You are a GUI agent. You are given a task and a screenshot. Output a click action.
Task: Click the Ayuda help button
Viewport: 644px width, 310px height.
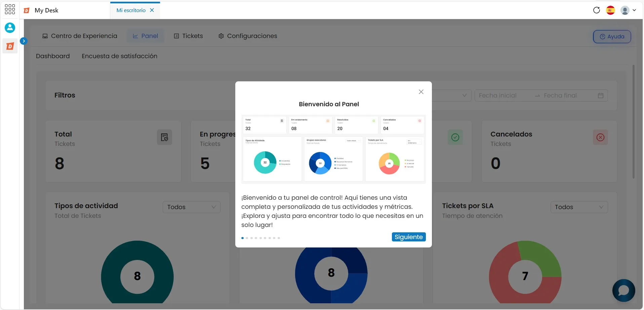click(x=612, y=37)
